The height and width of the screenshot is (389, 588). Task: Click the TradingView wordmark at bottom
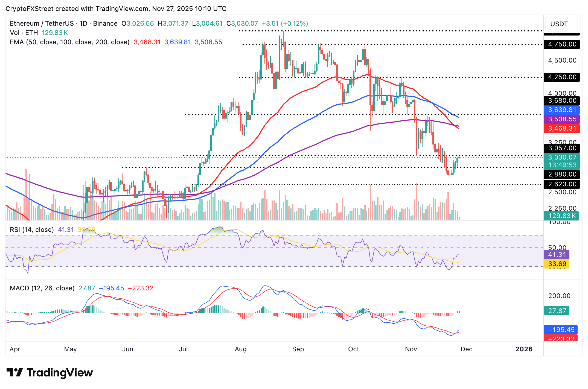point(60,373)
